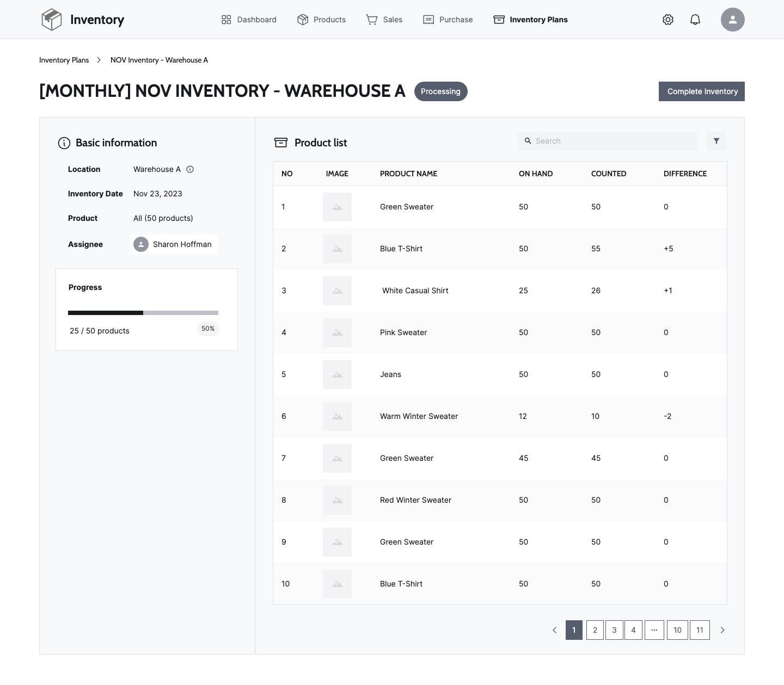
Task: Click the All (50 products) value
Action: pos(163,218)
